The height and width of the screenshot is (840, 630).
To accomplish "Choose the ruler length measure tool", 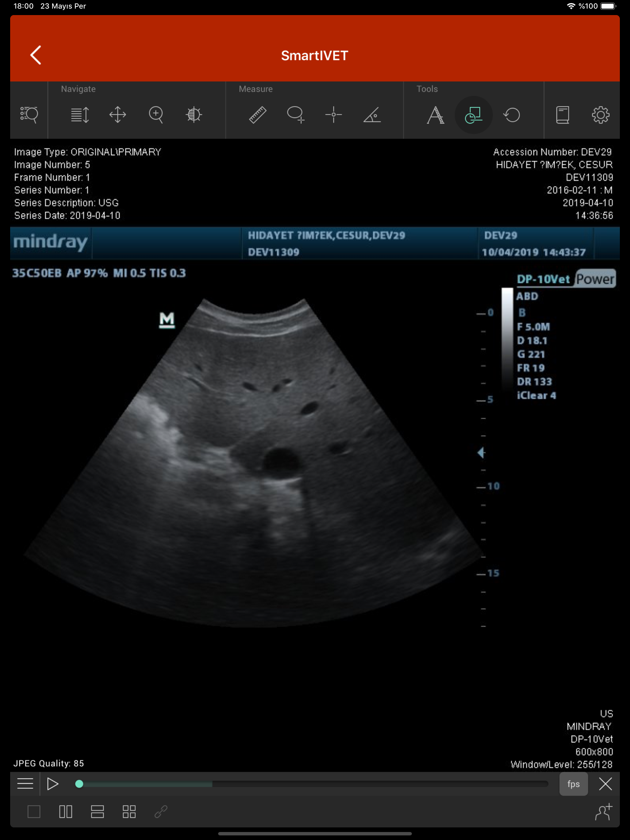I will pos(257,114).
